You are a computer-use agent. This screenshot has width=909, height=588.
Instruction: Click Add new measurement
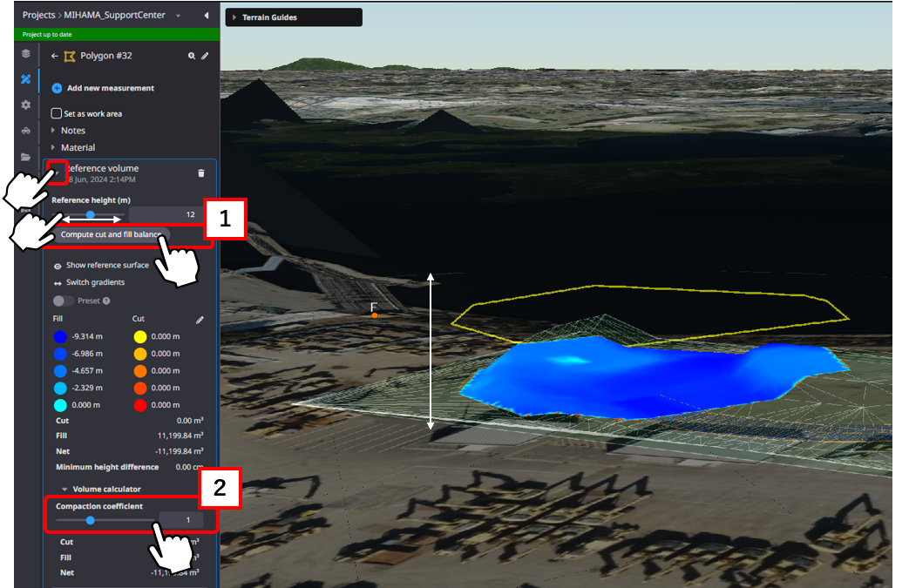tap(110, 88)
